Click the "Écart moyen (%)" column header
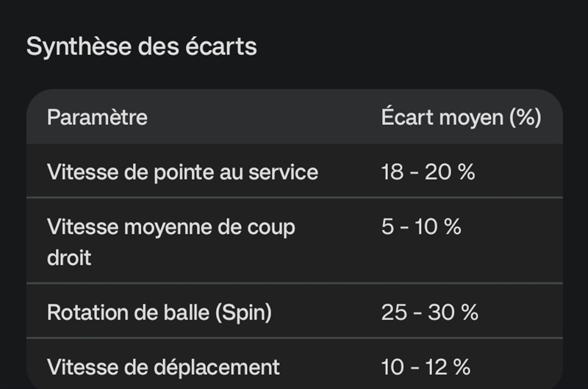Viewport: 588px width, 389px height. [461, 117]
